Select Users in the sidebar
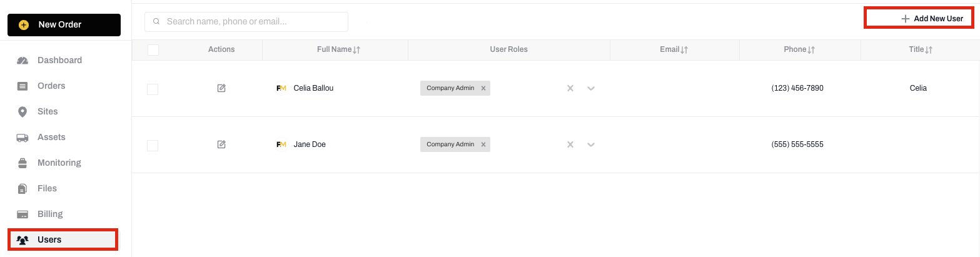 click(x=63, y=239)
